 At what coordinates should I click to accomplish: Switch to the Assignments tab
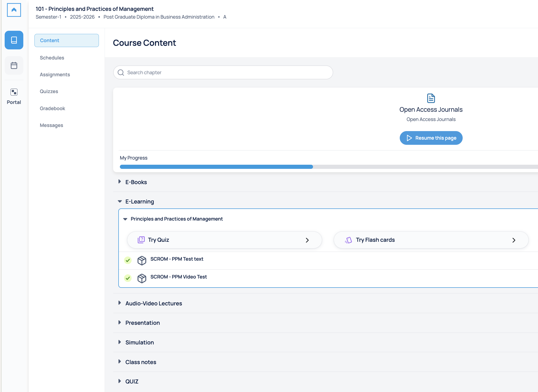click(55, 74)
